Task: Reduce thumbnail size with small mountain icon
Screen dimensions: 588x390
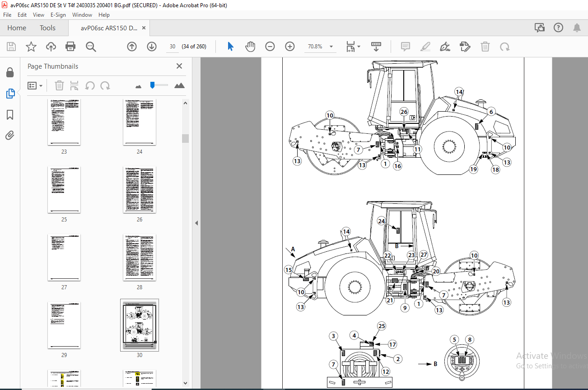Action: tap(139, 86)
